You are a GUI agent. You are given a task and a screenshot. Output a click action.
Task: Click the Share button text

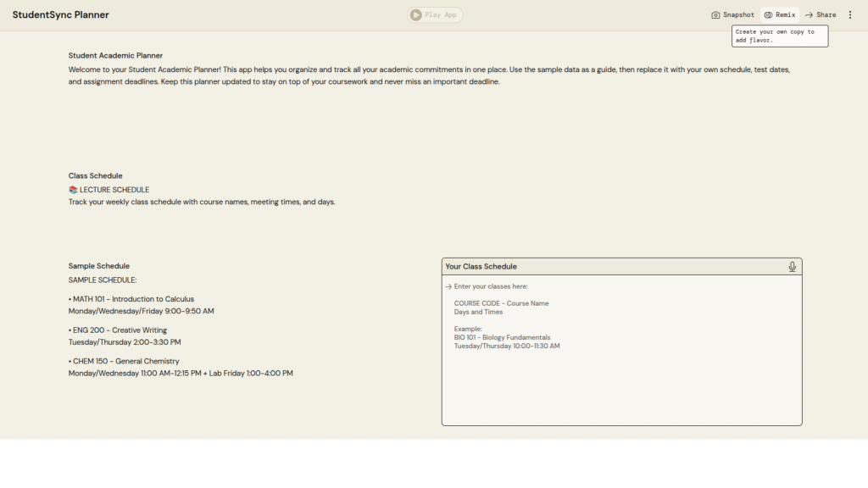(x=826, y=15)
